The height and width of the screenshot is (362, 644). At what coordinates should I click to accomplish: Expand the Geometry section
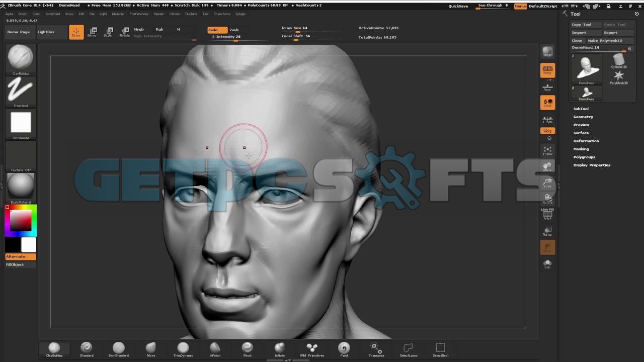(x=583, y=117)
